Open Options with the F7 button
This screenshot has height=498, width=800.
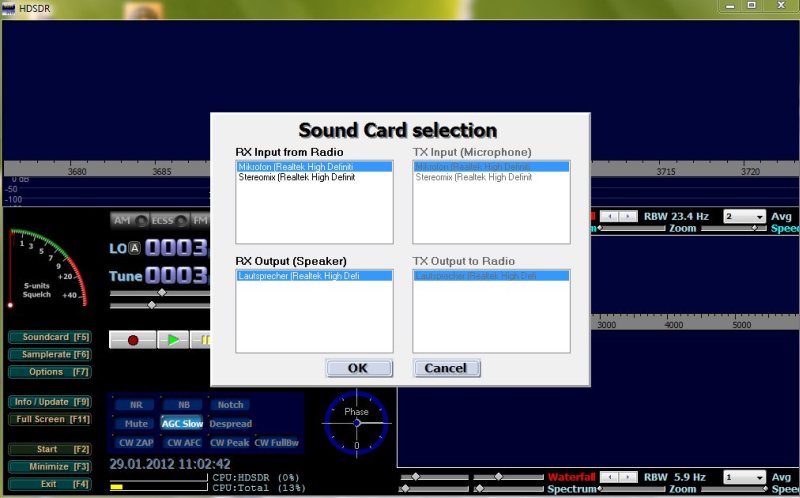49,372
